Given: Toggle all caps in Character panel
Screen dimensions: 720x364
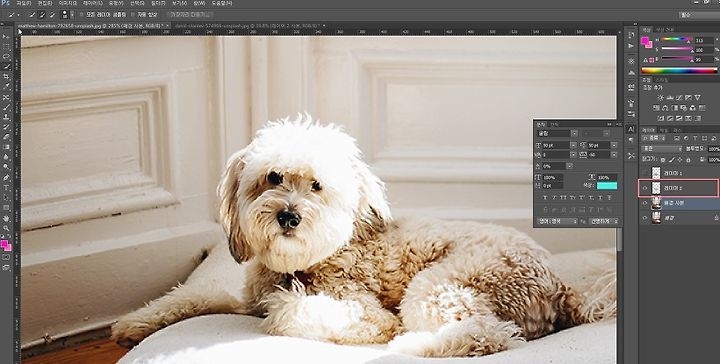Looking at the screenshot, I should 563,197.
